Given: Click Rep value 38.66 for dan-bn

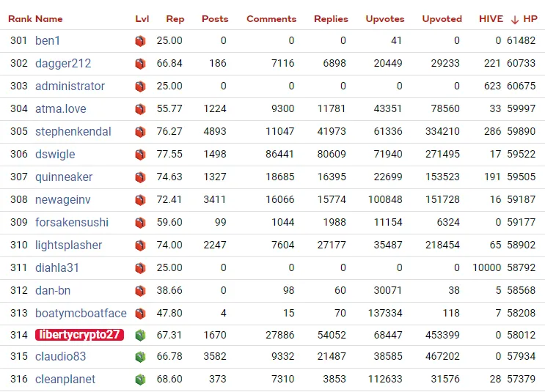Looking at the screenshot, I should tap(169, 290).
